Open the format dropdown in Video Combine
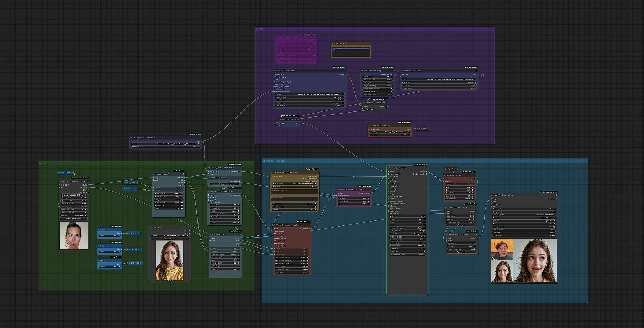644x328 pixels. (x=524, y=218)
